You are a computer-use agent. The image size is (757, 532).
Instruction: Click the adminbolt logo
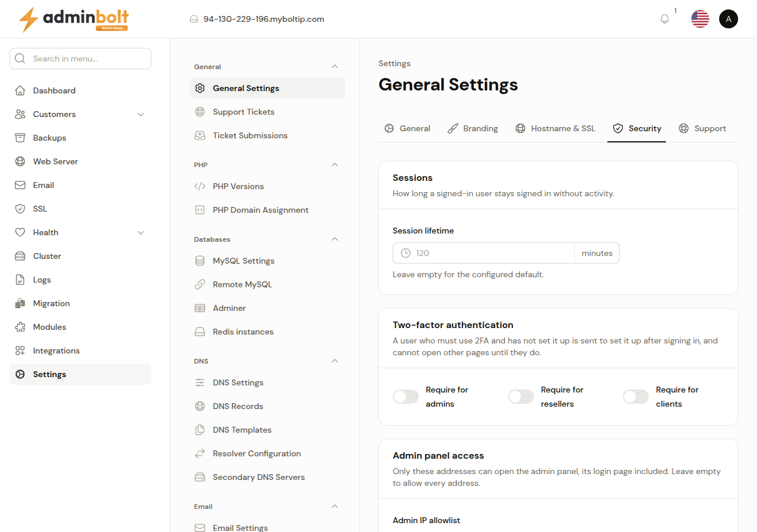74,20
